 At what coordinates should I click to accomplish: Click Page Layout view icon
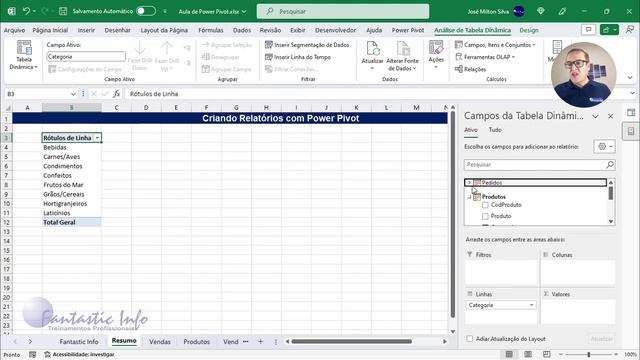pyautogui.click(x=528, y=354)
